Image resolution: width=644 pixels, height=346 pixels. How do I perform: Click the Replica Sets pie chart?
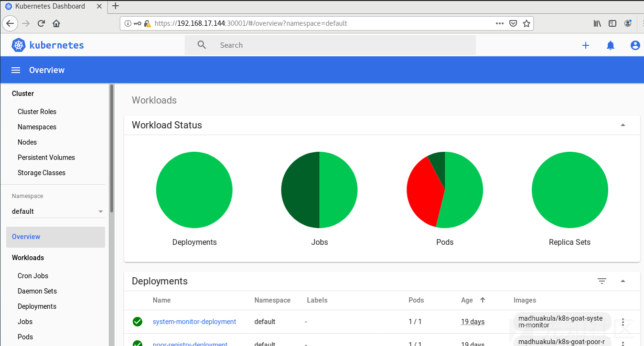pyautogui.click(x=570, y=190)
